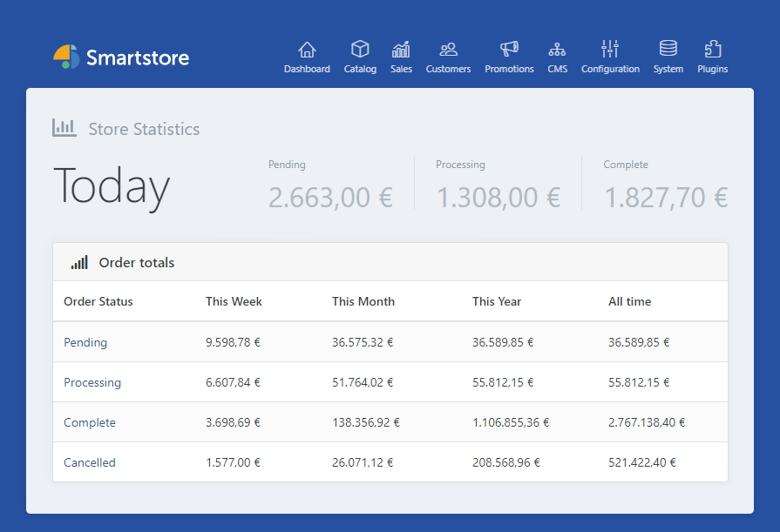Open Processing status in Order totals table
The height and width of the screenshot is (532, 780).
(92, 382)
